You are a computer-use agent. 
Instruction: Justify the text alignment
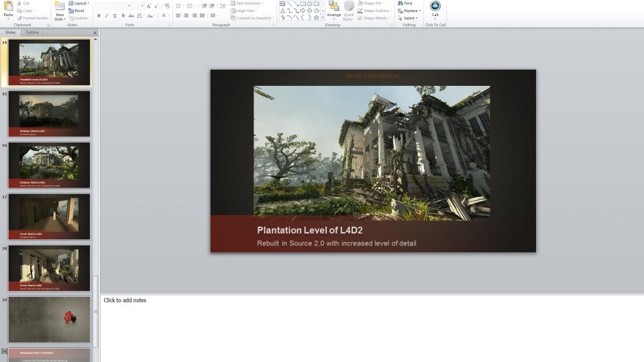point(202,15)
